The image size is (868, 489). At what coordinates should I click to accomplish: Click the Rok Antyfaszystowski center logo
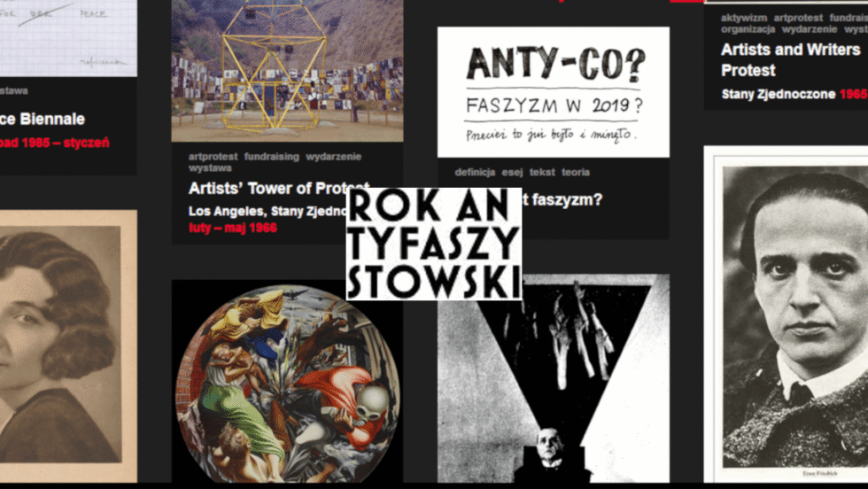(434, 244)
